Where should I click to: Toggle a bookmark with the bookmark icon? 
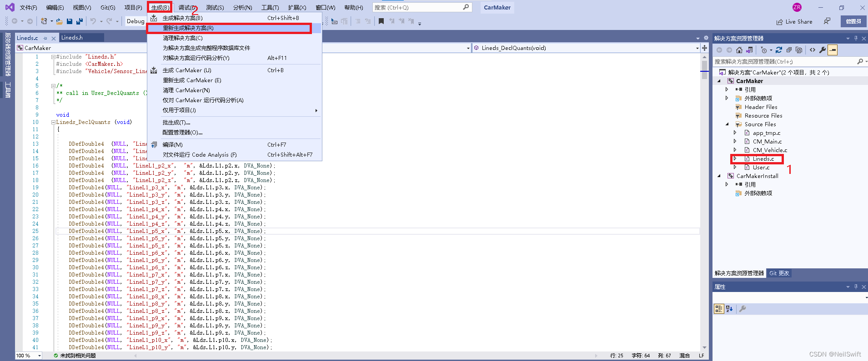[381, 21]
